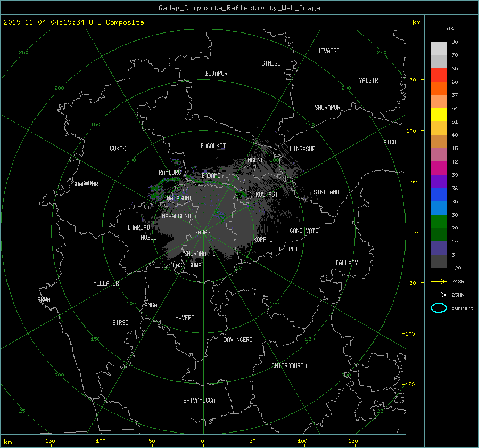Image resolution: width=479 pixels, height=448 pixels.
Task: Click the HUBLI city label
Action: 148,238
